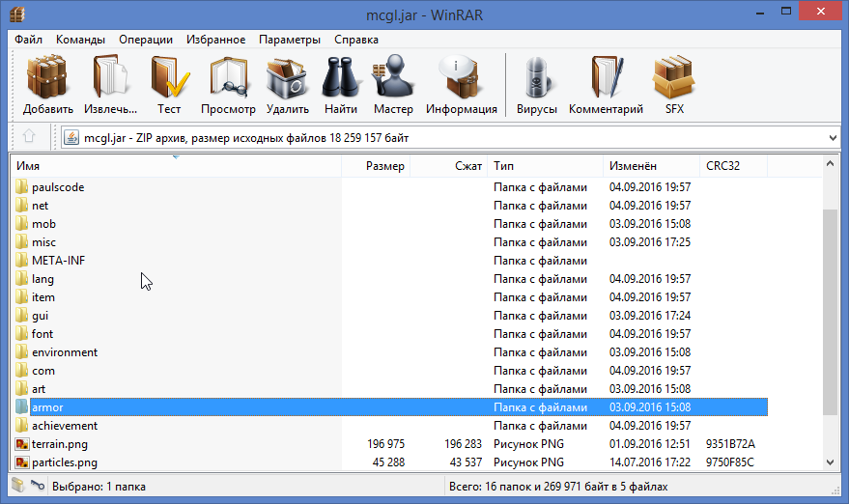
Task: Open the Просмотр (View) tool
Action: pyautogui.click(x=228, y=84)
